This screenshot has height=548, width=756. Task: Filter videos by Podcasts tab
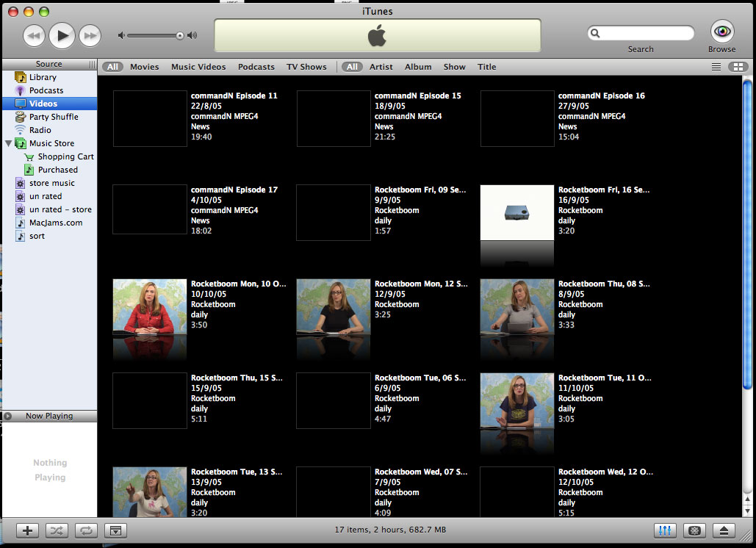click(256, 67)
